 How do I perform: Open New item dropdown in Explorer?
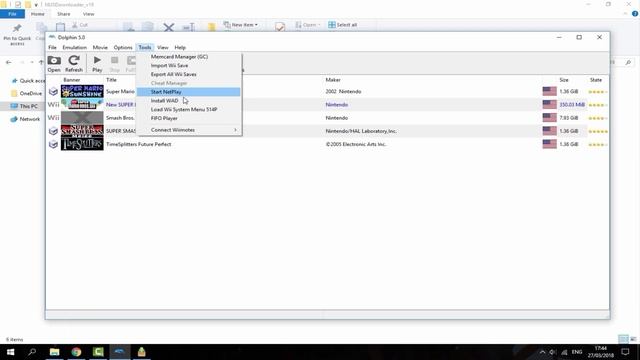coord(241,25)
